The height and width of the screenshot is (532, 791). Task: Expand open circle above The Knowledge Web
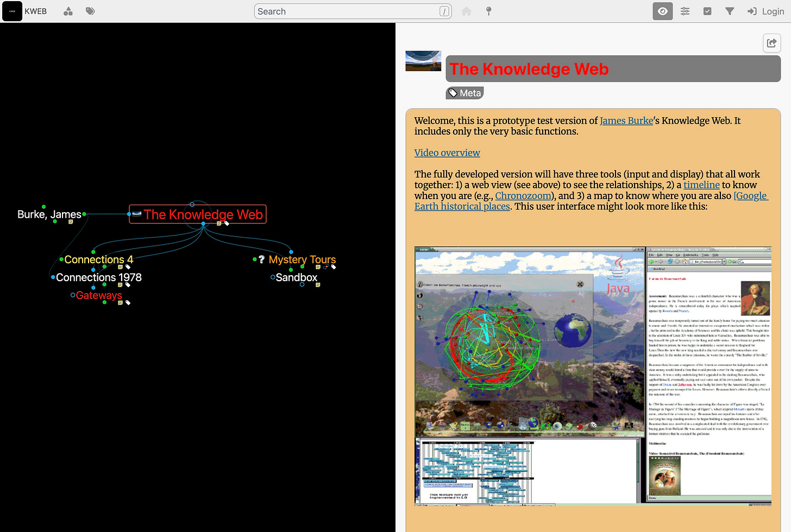192,205
